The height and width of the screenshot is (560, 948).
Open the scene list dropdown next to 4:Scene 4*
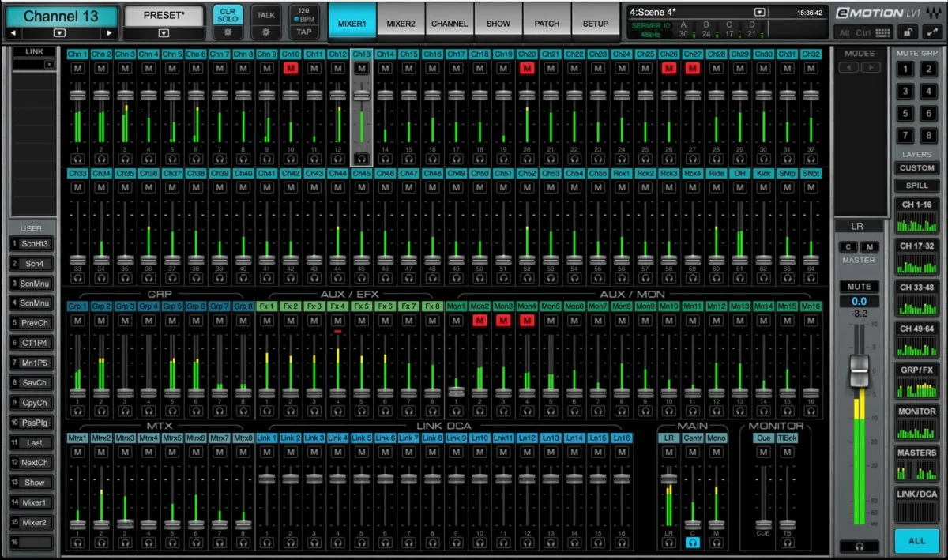[x=760, y=13]
